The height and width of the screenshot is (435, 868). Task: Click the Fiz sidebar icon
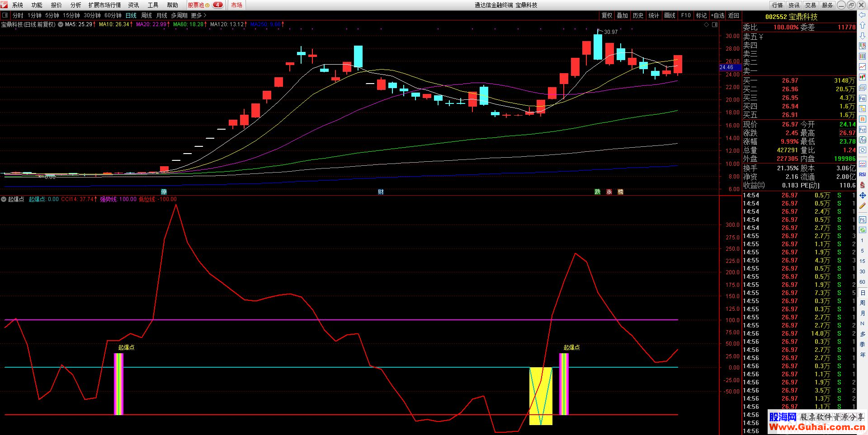863,130
